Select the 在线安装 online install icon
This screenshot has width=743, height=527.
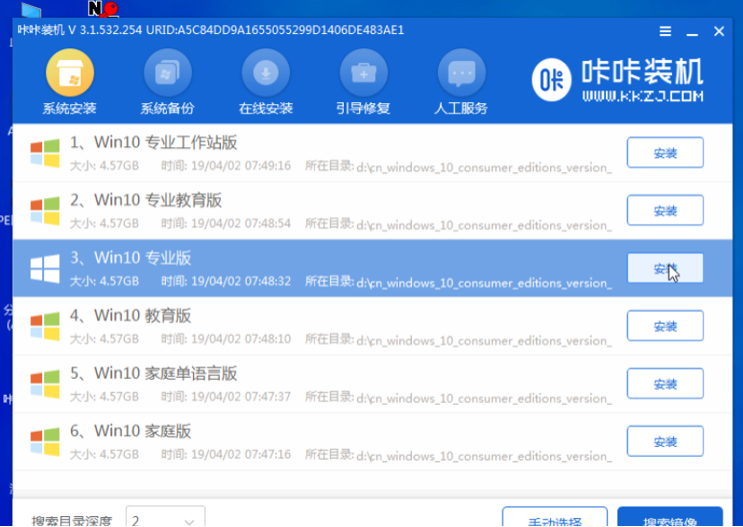265,73
